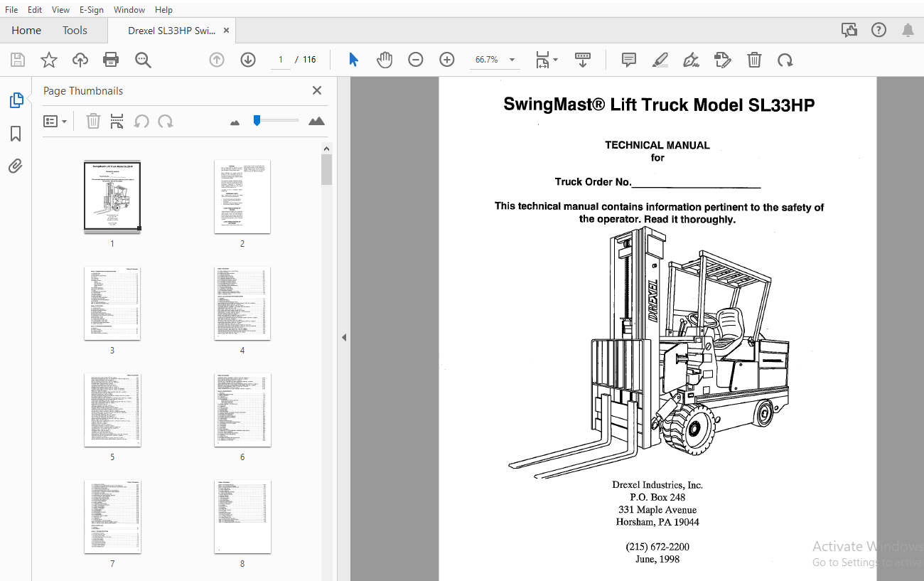Screen dimensions: 924x581
Task: Open the Attachments paperclip panel
Action: point(16,166)
